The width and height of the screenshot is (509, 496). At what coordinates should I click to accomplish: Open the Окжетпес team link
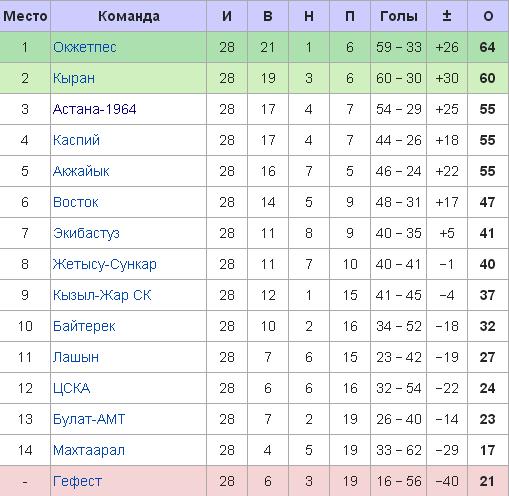pyautogui.click(x=85, y=47)
